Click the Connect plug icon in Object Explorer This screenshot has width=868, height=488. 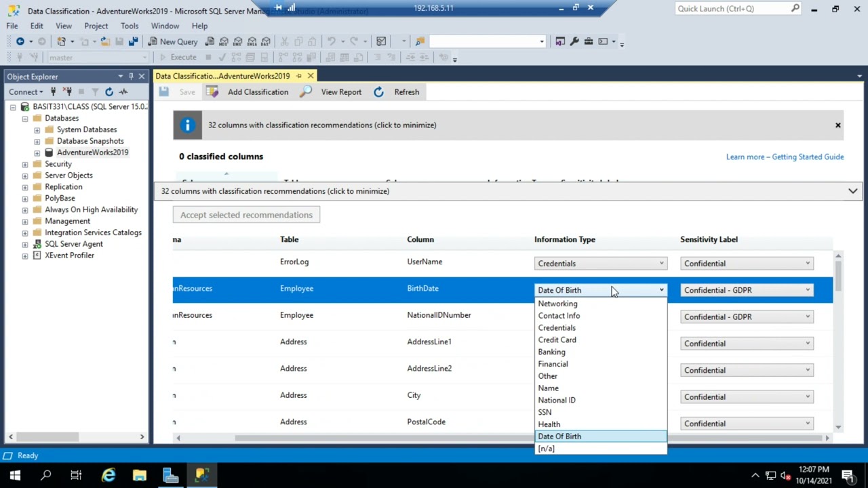pos(53,91)
